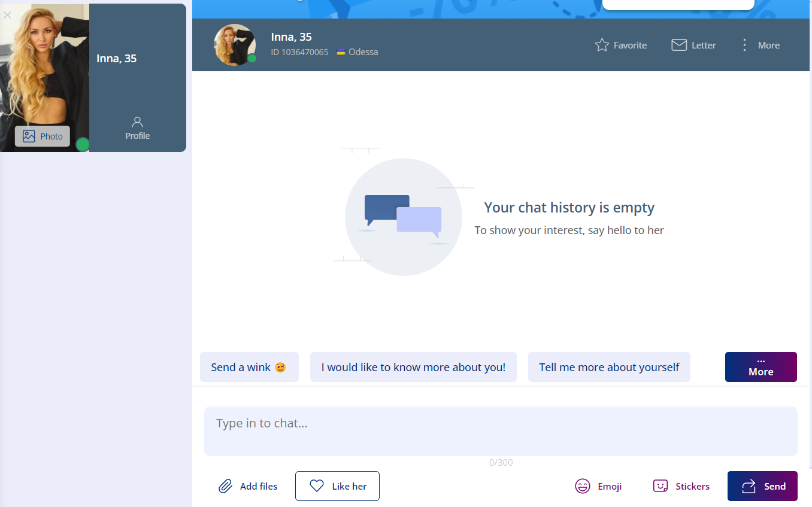The height and width of the screenshot is (507, 812).
Task: Click Inna's large photo in sidebar
Action: tap(44, 66)
